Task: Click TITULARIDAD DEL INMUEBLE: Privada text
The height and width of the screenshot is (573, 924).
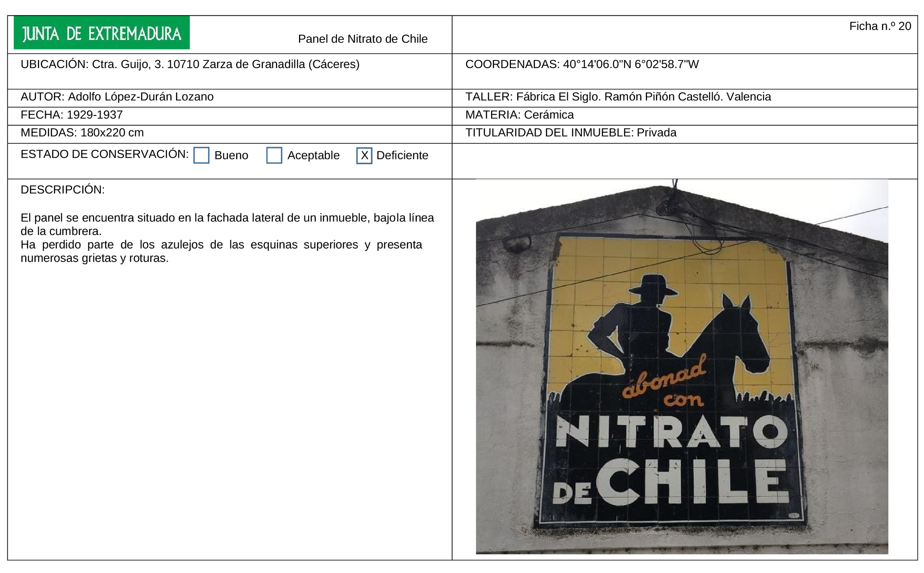Action: (571, 132)
